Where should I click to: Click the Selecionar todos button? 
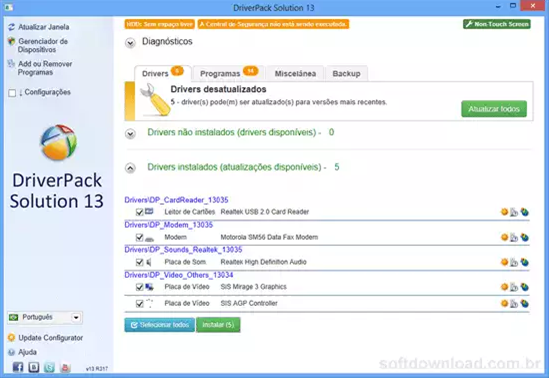point(160,325)
